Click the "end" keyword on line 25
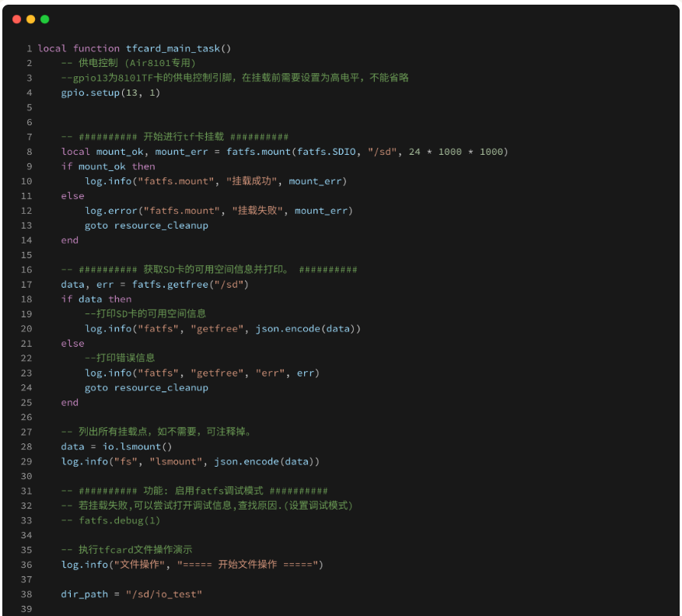This screenshot has height=616, width=682. click(69, 403)
